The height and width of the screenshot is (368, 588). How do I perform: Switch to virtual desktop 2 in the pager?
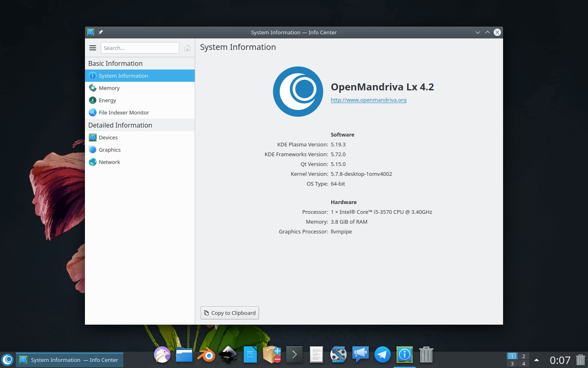[523, 356]
